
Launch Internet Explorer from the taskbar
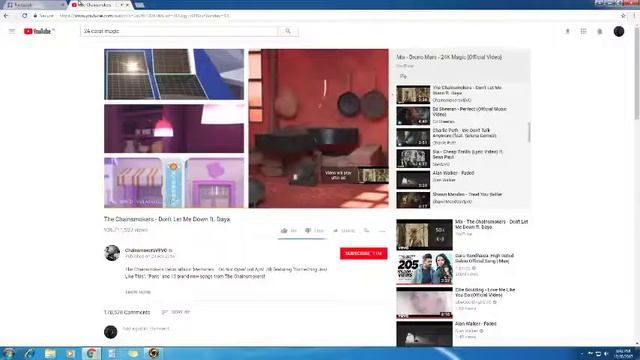[x=29, y=353]
